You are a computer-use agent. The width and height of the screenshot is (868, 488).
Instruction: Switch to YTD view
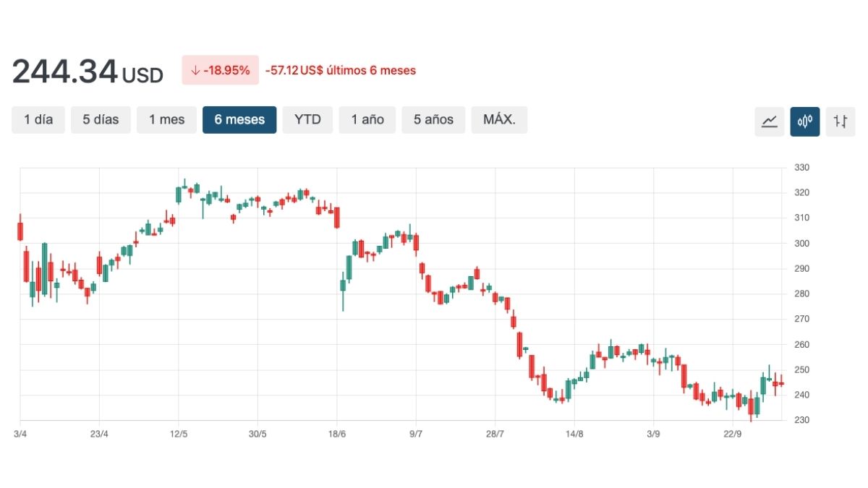click(307, 120)
